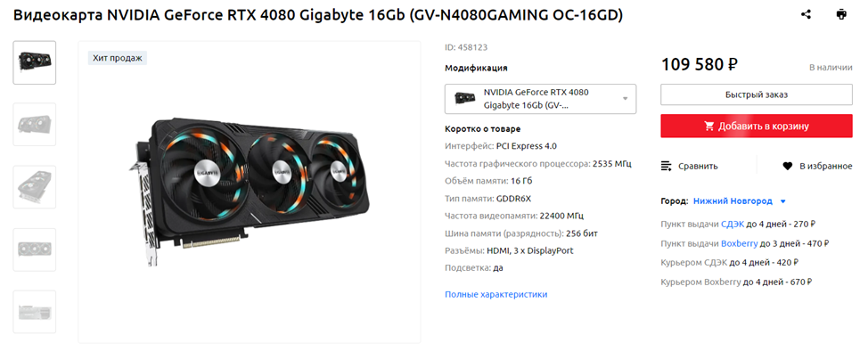Click the dropdown arrow beside city name
This screenshot has width=868, height=360.
click(782, 201)
